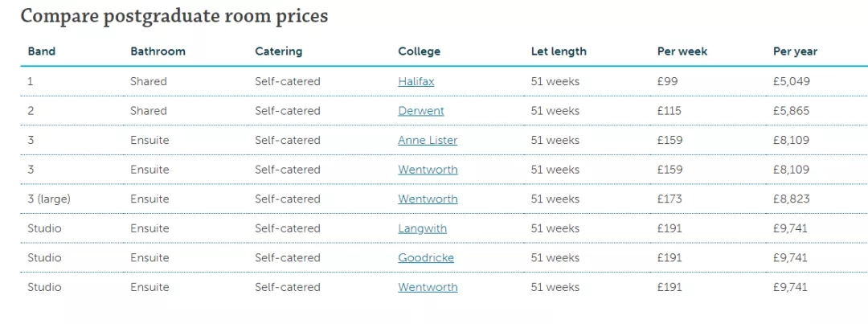The image size is (868, 324).
Task: Click the Compare postgraduate room prices heading
Action: 174,15
